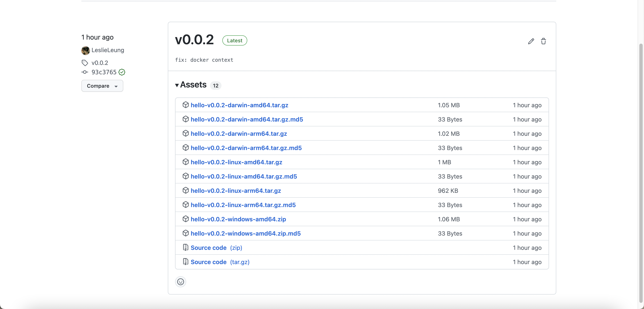
Task: Click the trash delete release icon
Action: pyautogui.click(x=543, y=41)
